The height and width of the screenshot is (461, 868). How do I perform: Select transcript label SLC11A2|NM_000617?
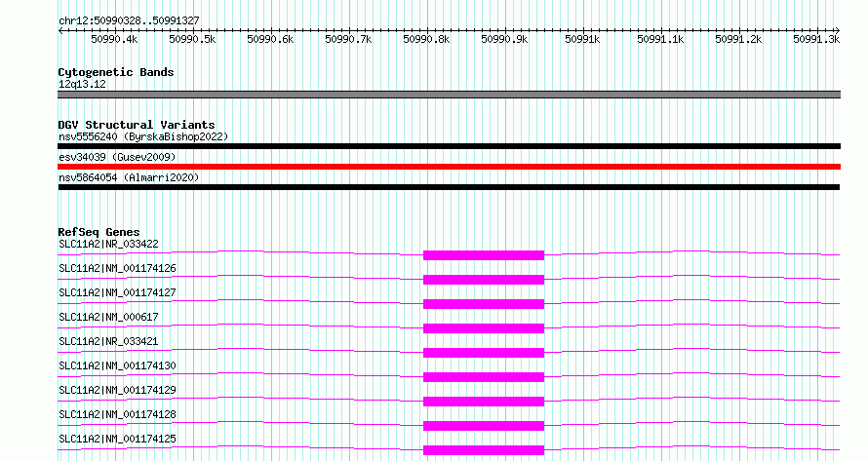click(108, 317)
